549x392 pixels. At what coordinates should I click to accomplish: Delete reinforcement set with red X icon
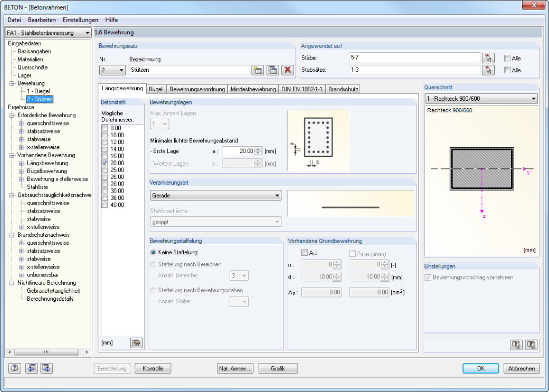click(x=288, y=70)
